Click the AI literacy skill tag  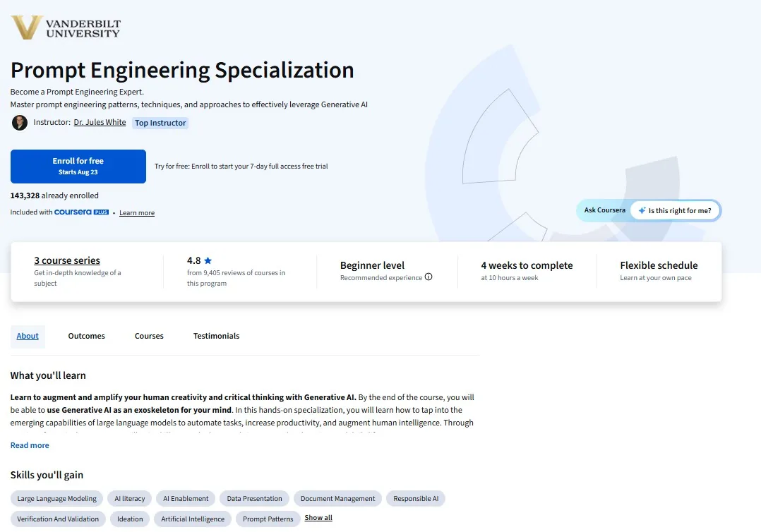[x=130, y=499]
